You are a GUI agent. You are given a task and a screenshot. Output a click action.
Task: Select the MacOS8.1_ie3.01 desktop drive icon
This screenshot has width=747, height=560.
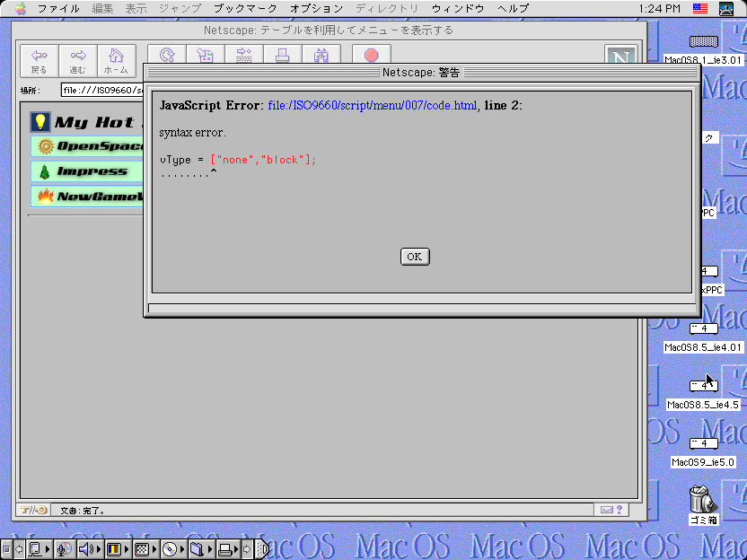click(703, 42)
